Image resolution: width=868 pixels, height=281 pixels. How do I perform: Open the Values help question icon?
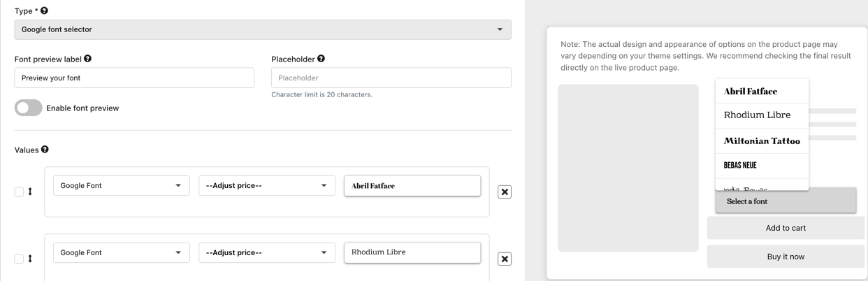45,150
